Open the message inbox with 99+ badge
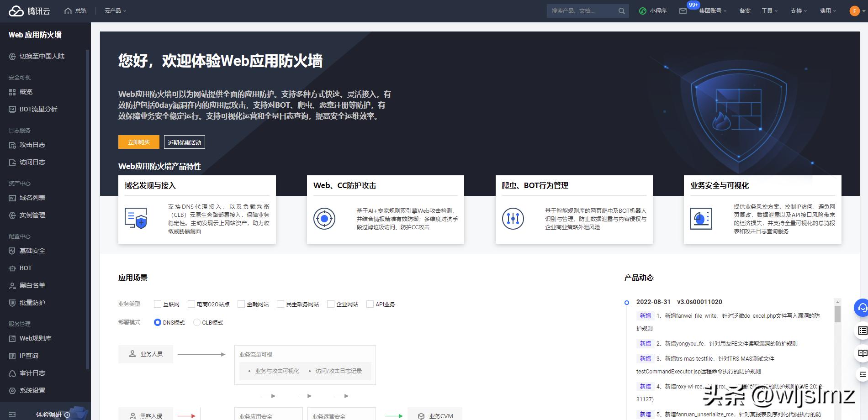Viewport: 868px width, 420px height. pyautogui.click(x=683, y=10)
